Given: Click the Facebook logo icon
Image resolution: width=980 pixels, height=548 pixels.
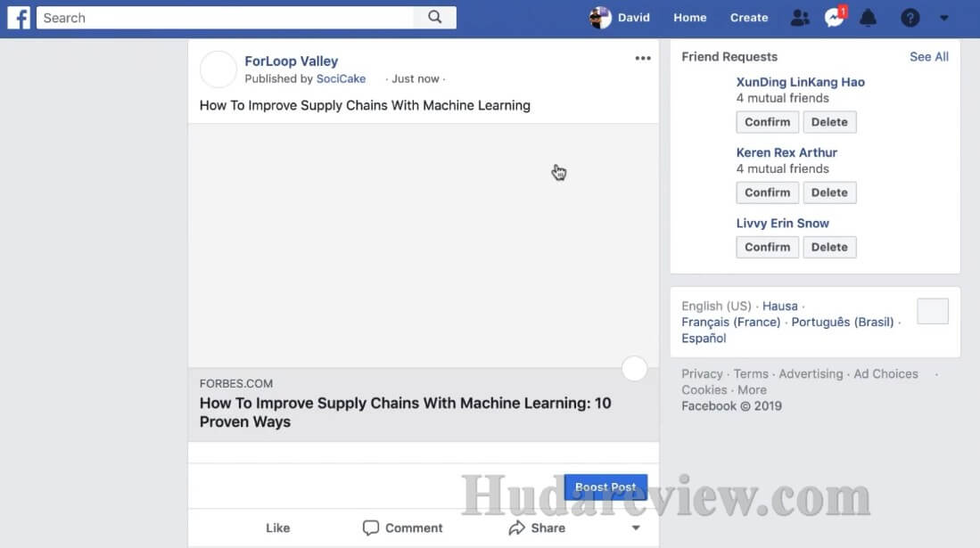Looking at the screenshot, I should [x=19, y=18].
